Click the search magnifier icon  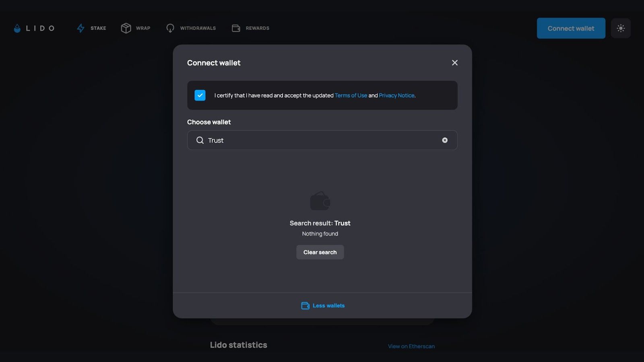[x=200, y=140]
